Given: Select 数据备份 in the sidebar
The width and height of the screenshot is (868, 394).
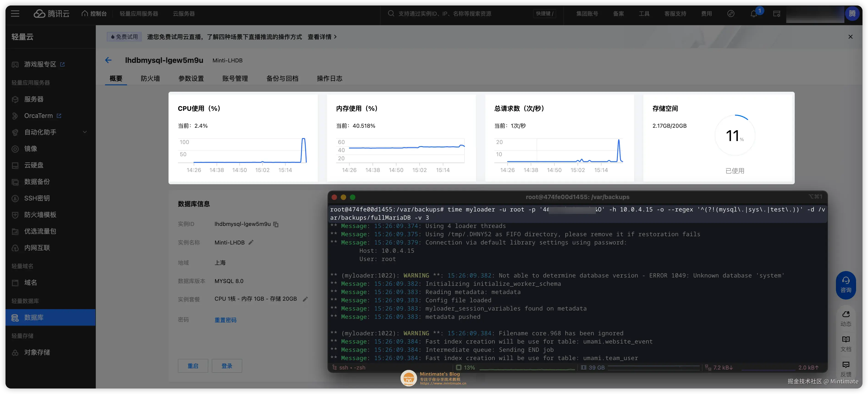Looking at the screenshot, I should click(x=37, y=182).
